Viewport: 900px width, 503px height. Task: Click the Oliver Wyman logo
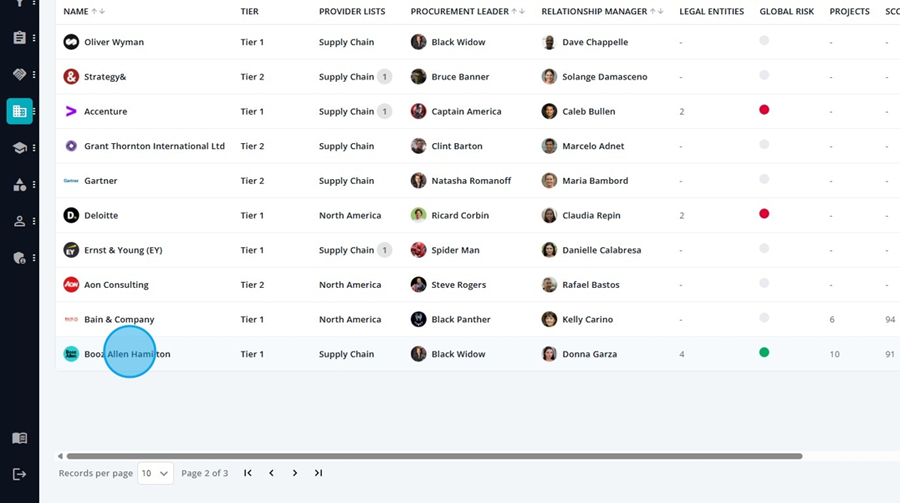coord(71,42)
